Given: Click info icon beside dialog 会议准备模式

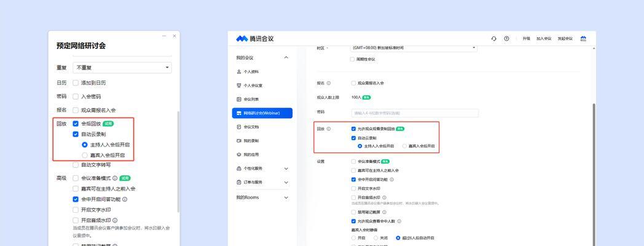Looking at the screenshot, I should click(115, 178).
